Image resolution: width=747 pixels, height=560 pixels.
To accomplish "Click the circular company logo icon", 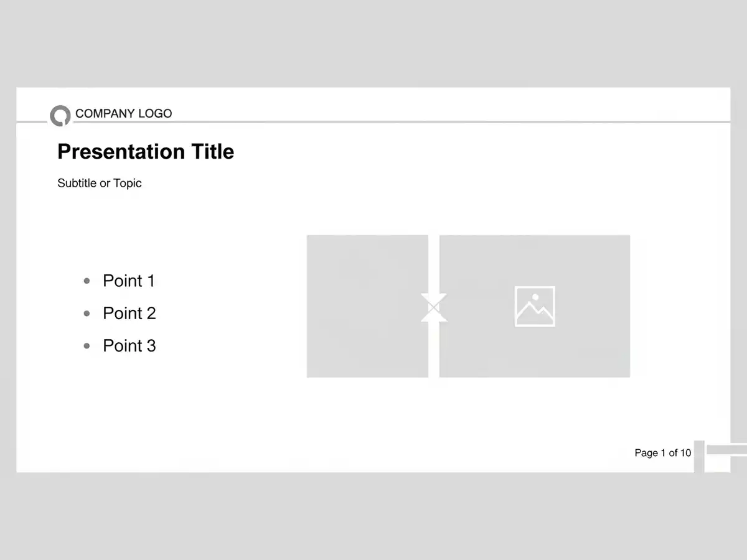I will (x=60, y=116).
